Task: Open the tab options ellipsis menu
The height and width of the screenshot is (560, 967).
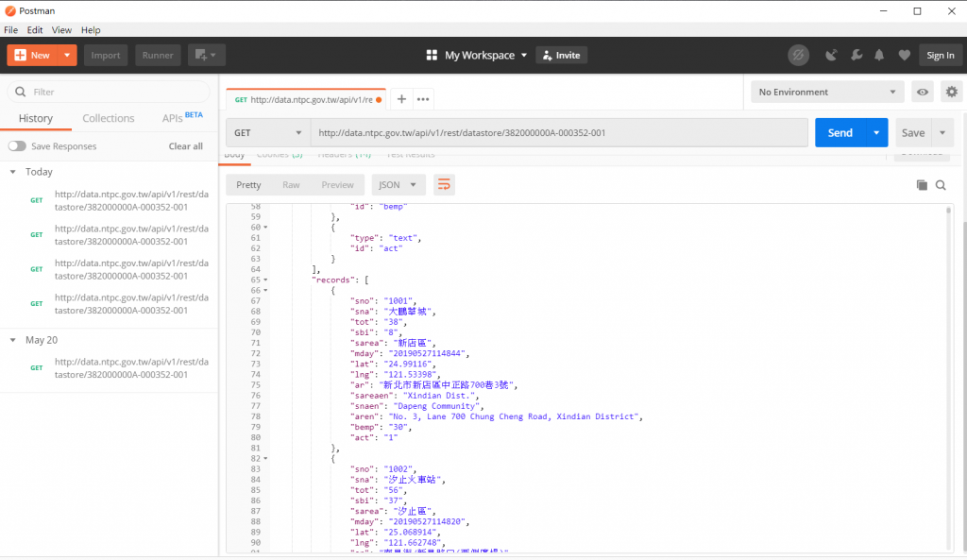Action: click(x=423, y=98)
